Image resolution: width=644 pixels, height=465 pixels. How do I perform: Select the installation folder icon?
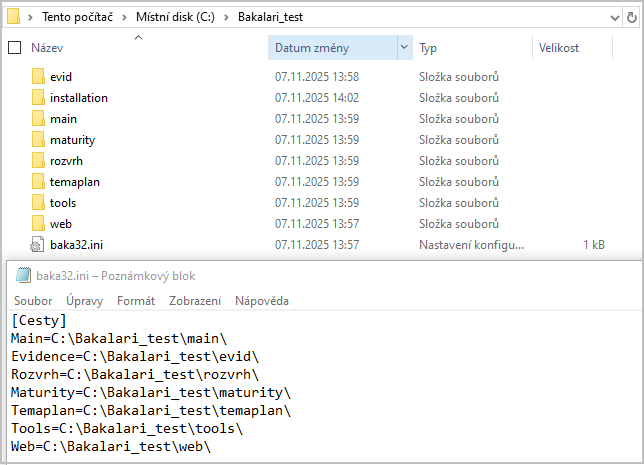[x=38, y=98]
